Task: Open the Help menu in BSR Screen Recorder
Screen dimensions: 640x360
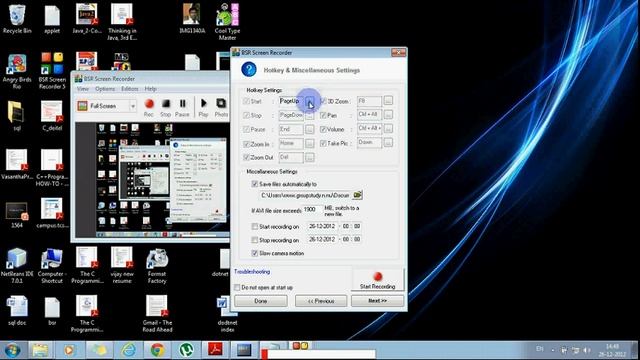Action: [x=150, y=89]
